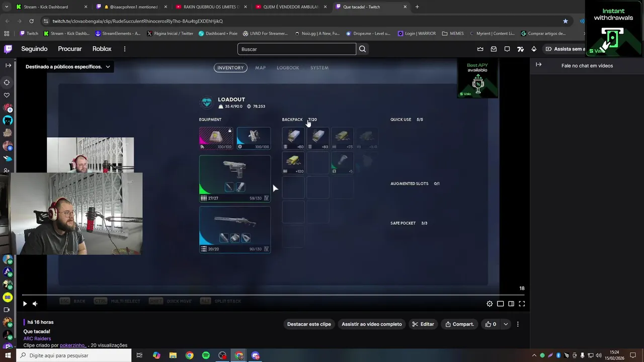Screen dimensions: 644x362
Task: Open clip more options three dots
Action: pos(518,324)
